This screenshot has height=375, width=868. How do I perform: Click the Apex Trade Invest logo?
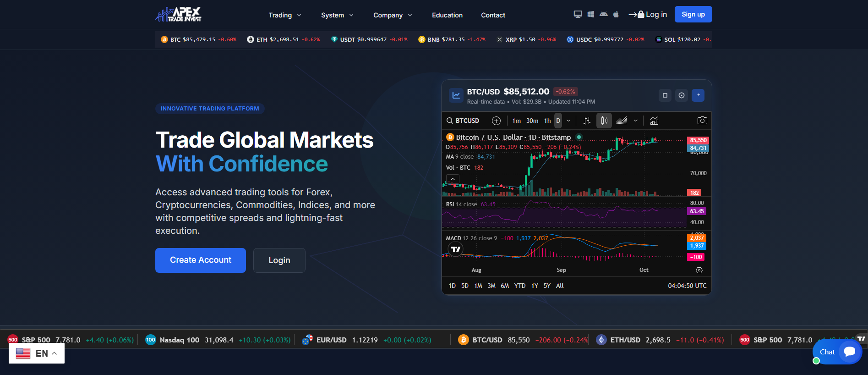(178, 15)
